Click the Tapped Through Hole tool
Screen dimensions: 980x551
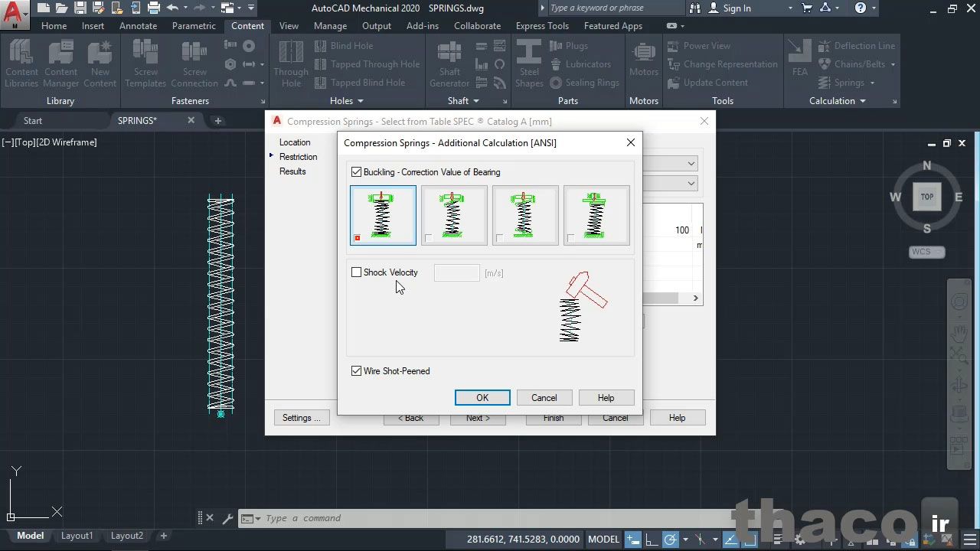[367, 64]
